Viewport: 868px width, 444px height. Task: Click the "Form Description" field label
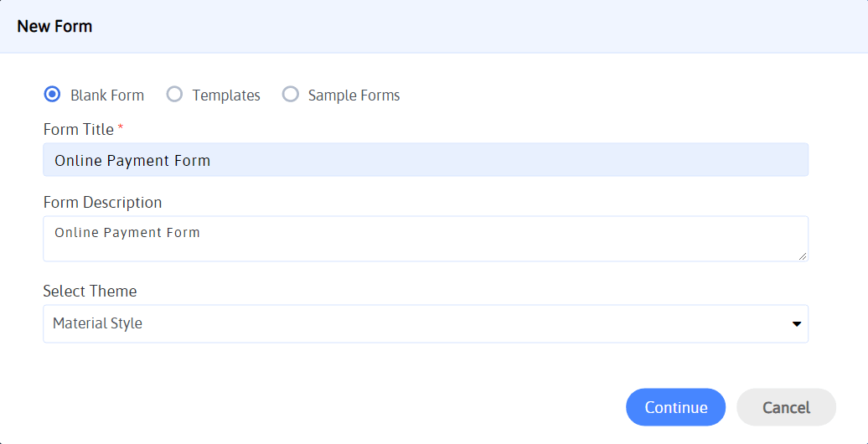click(x=102, y=203)
